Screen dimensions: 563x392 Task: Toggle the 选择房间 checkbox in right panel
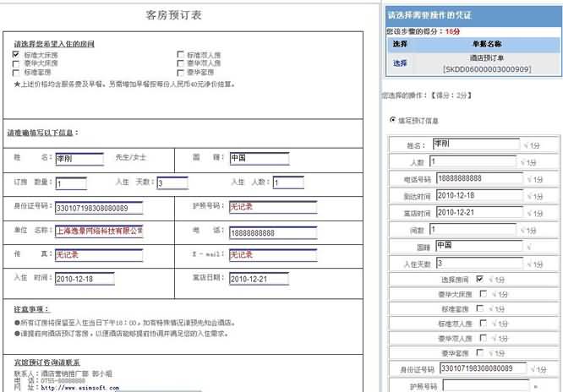point(480,278)
